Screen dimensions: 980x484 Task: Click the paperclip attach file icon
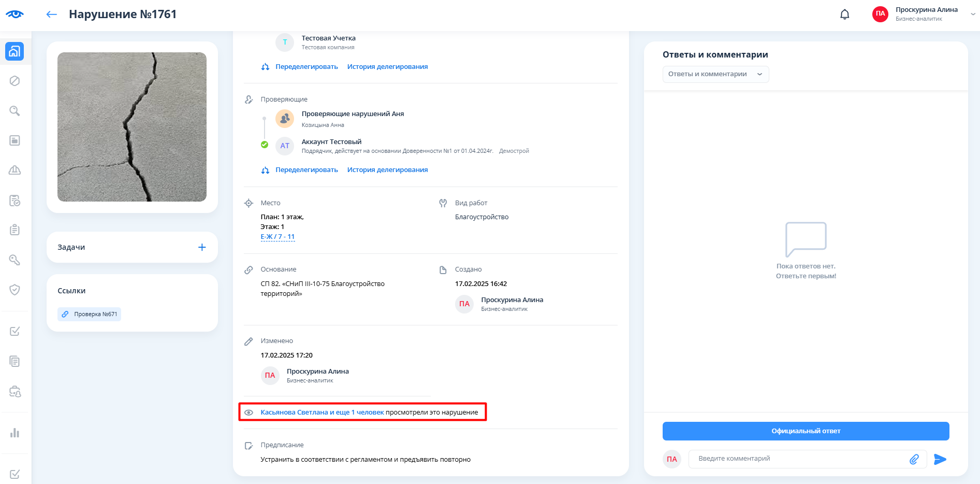pyautogui.click(x=914, y=459)
